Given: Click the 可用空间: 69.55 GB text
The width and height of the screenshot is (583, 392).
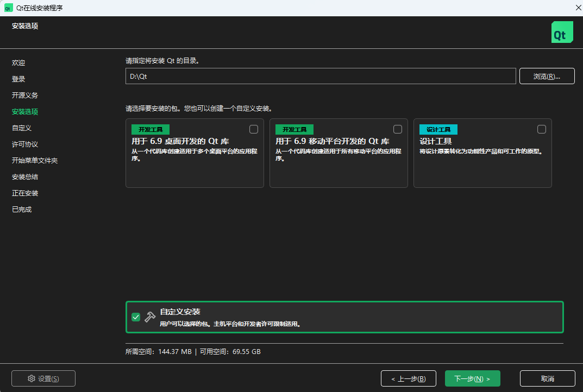Looking at the screenshot, I should click(x=230, y=351).
